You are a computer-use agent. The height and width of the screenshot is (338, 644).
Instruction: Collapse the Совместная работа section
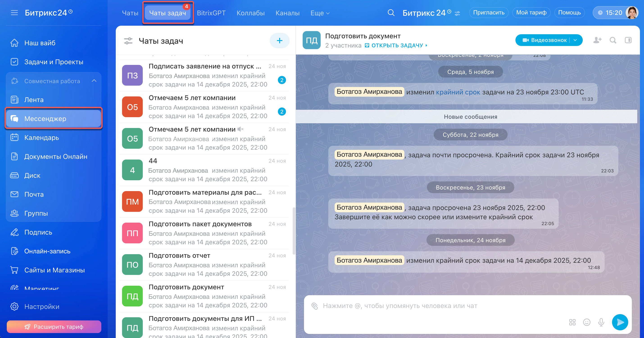94,81
